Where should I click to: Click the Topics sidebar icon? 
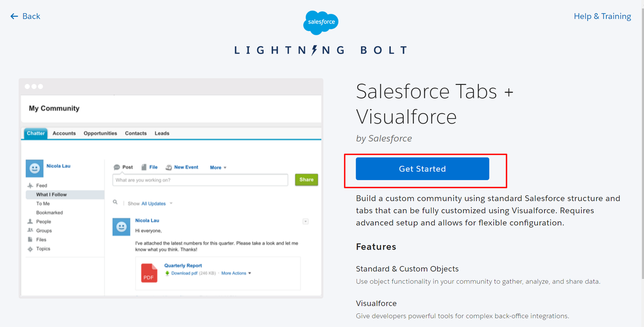click(x=30, y=249)
